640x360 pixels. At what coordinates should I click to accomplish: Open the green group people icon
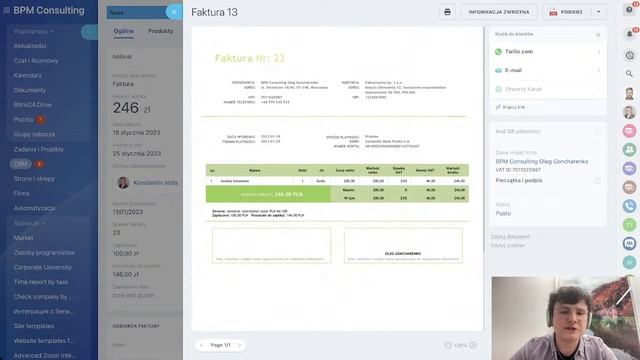click(629, 150)
